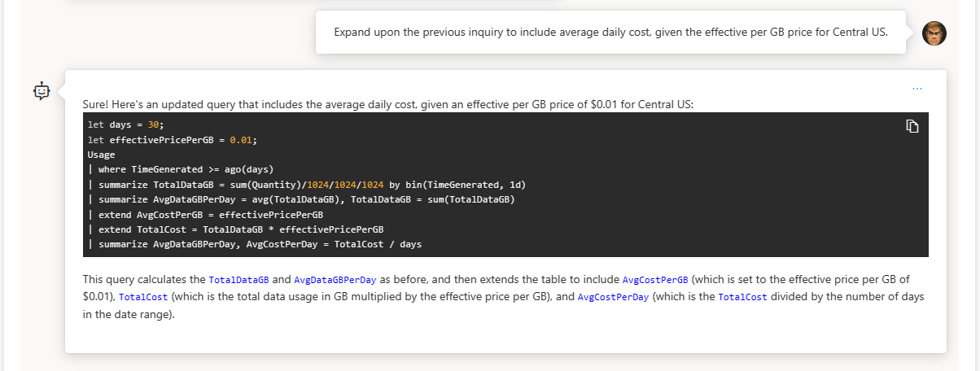Select the user's 'Expand upon the previous inquiry' message
Viewport: 980px width, 371px height.
610,32
